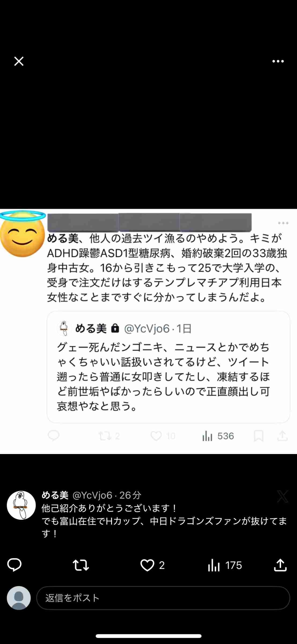Tap the gray dots menu in the screenshot
Screen dimensions: 297x644
[283, 223]
